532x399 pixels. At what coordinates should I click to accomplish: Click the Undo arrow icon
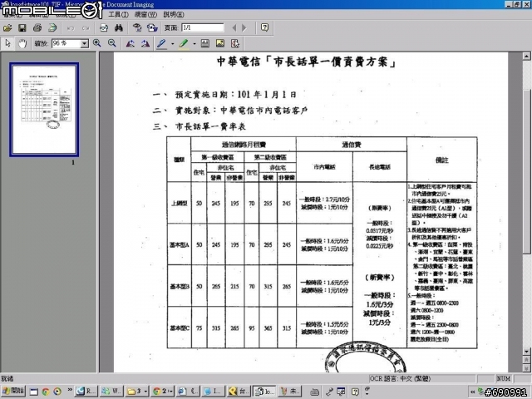71,28
